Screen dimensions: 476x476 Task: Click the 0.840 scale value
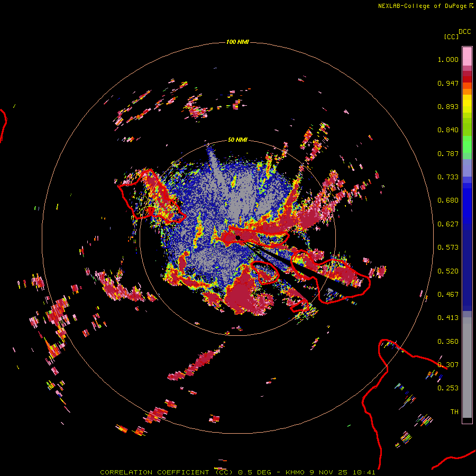pyautogui.click(x=448, y=130)
